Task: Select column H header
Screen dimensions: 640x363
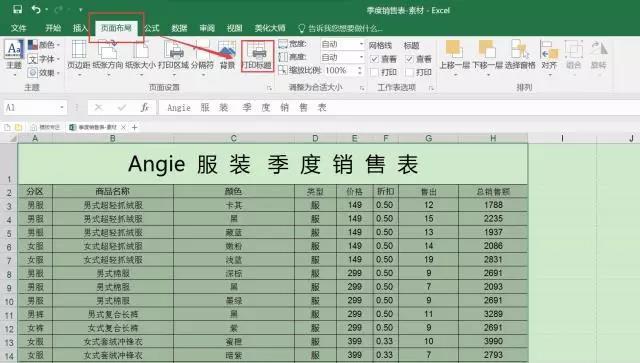Action: (493, 138)
